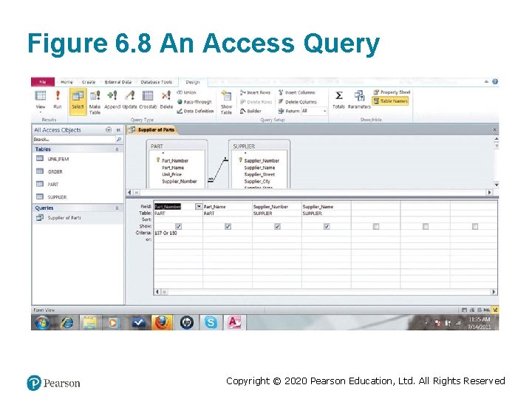
Task: Select Supplier_City field in SUPPLIER table
Action: 257,182
